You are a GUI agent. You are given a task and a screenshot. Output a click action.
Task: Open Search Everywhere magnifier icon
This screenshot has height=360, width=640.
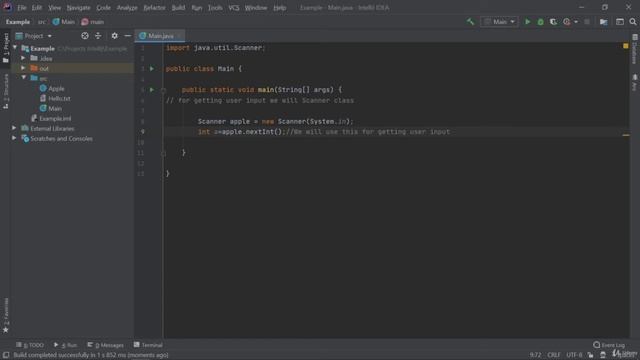tap(633, 22)
